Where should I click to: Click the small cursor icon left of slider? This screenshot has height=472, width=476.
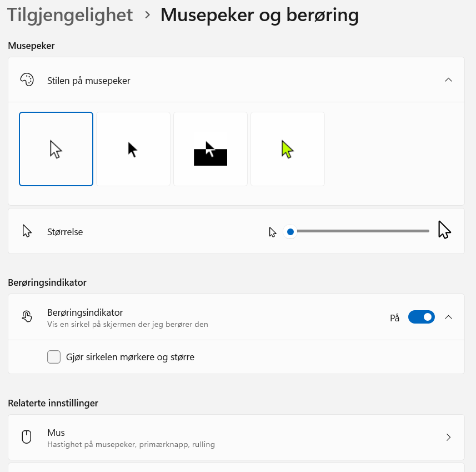(273, 232)
